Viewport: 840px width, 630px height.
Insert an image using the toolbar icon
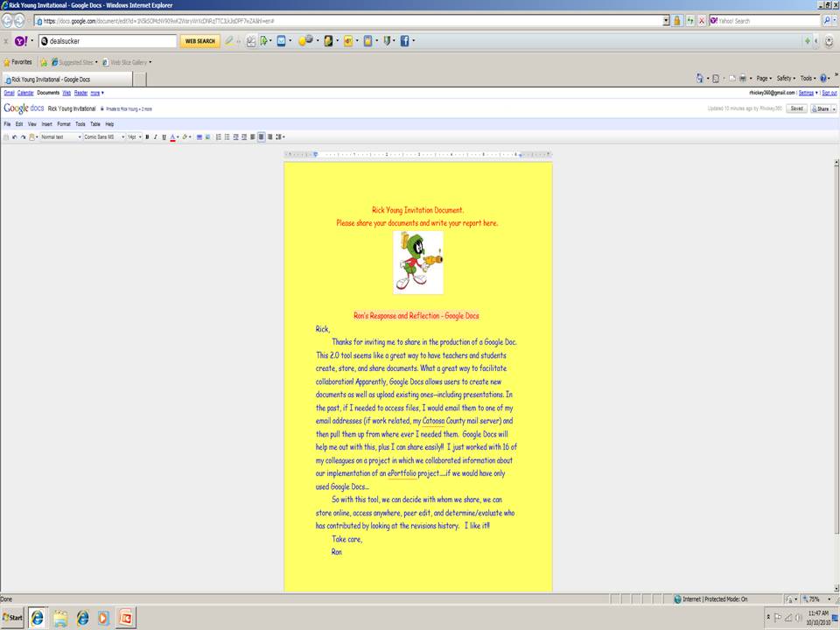click(208, 137)
